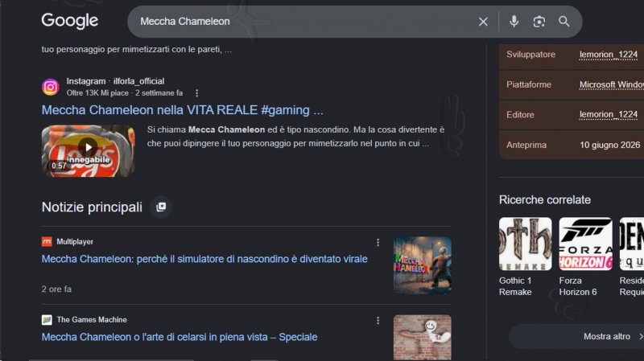Open the Multiplayer article thumbnail image
Viewport: 644px width, 361px height.
click(x=422, y=265)
